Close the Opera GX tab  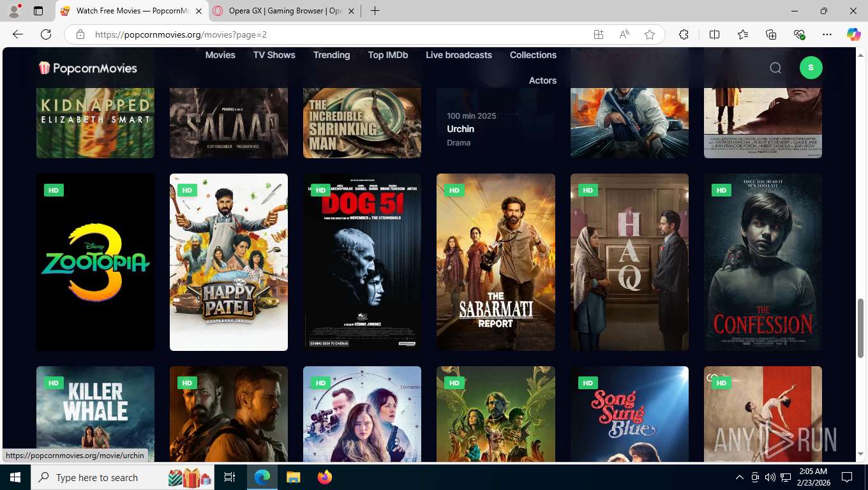pos(351,11)
